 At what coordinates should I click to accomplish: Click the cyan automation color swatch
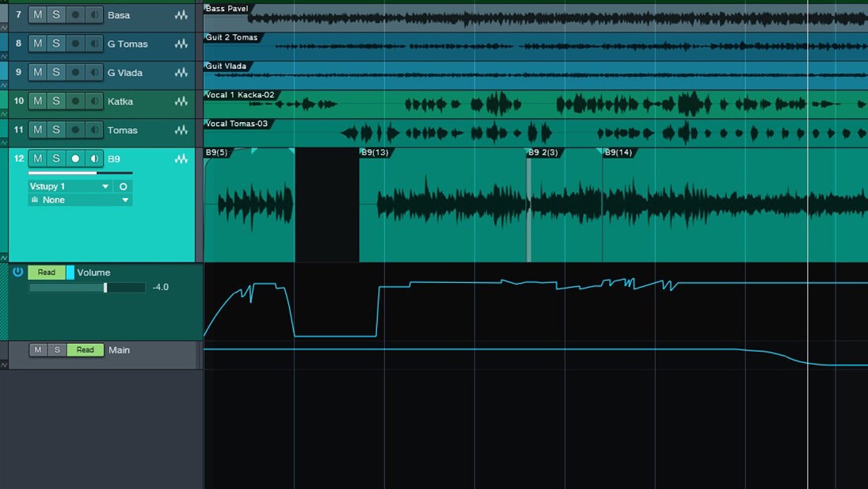coord(70,273)
